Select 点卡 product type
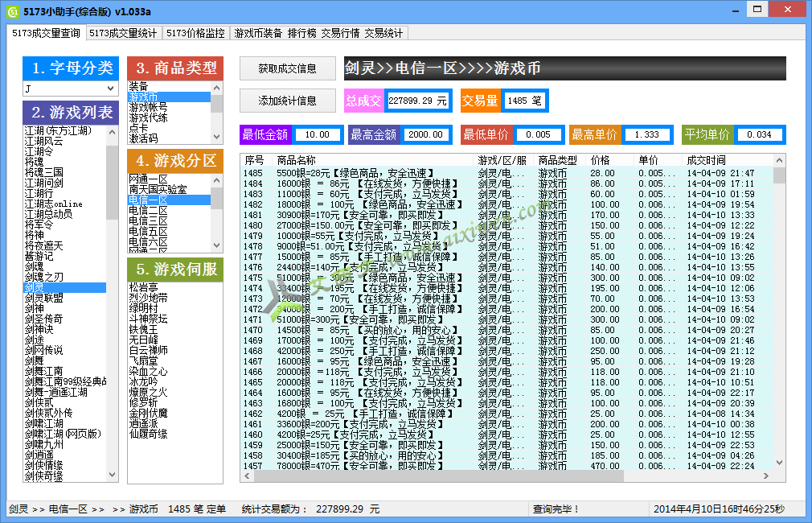Screen dimensions: 812x523 (x=170, y=128)
